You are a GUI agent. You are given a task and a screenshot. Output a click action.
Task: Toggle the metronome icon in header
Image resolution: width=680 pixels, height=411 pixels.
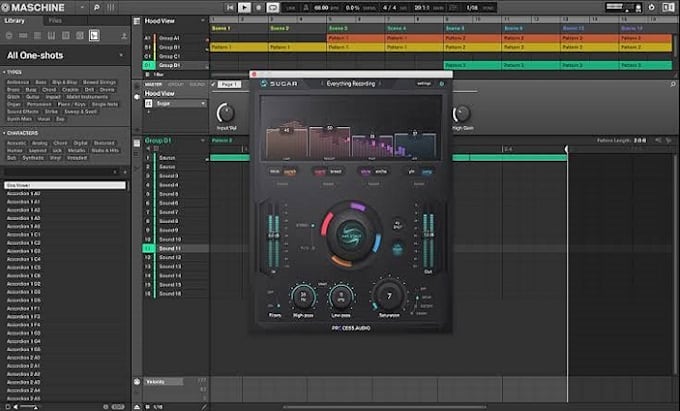[306, 8]
